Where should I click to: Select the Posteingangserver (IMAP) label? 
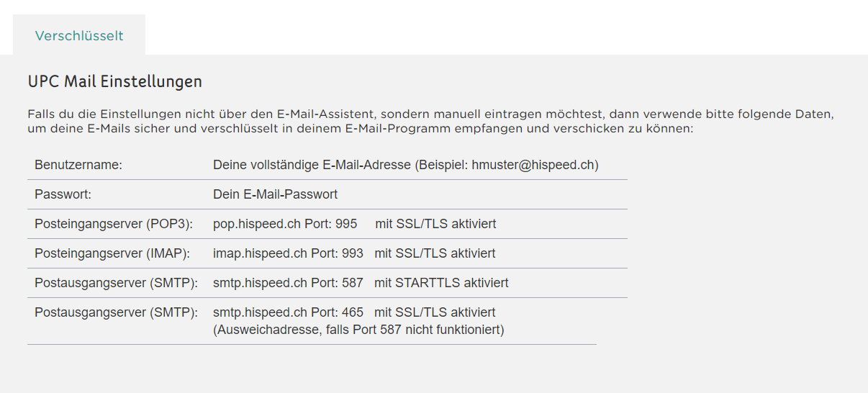tap(112, 253)
